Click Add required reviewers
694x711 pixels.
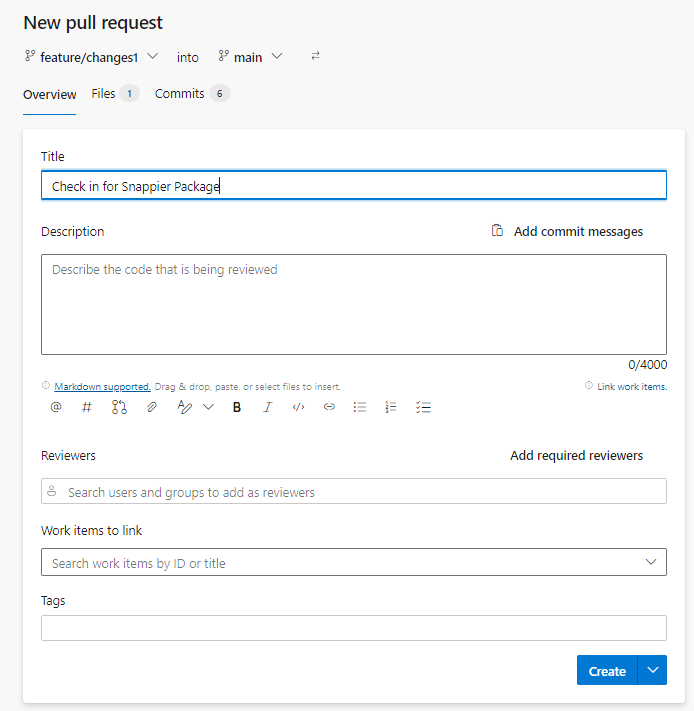click(x=576, y=455)
